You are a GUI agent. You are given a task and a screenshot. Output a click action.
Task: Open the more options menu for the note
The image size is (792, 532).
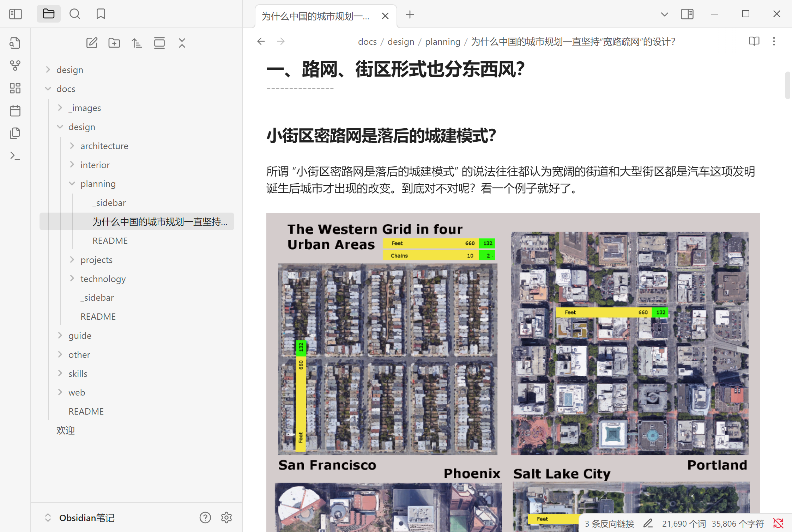tap(774, 41)
